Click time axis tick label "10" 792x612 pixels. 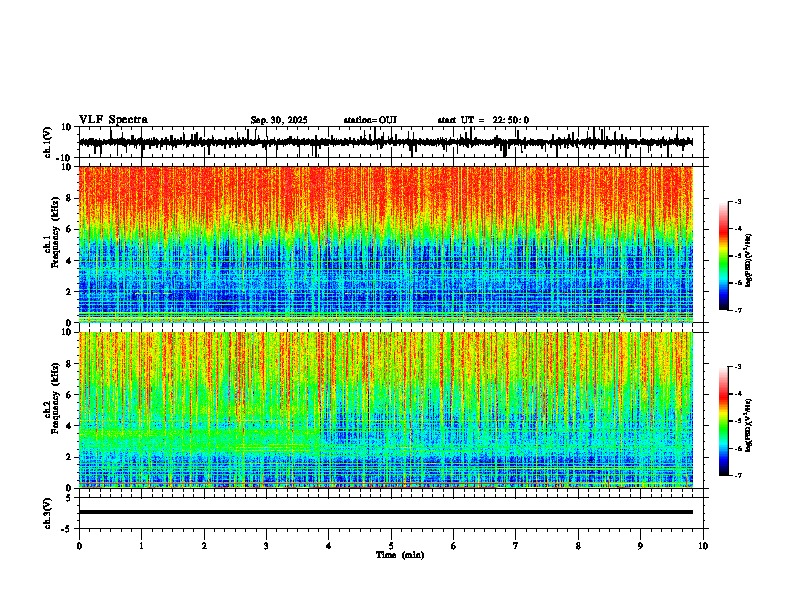tap(703, 546)
